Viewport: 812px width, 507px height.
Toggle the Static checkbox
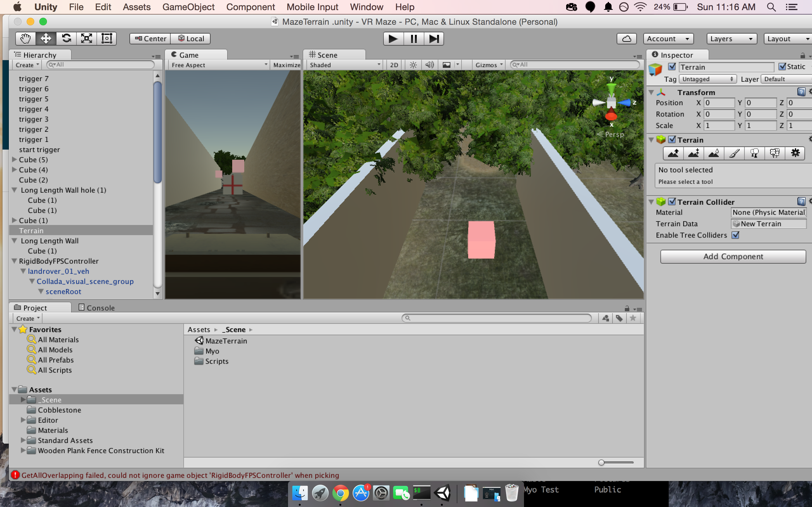pyautogui.click(x=782, y=67)
